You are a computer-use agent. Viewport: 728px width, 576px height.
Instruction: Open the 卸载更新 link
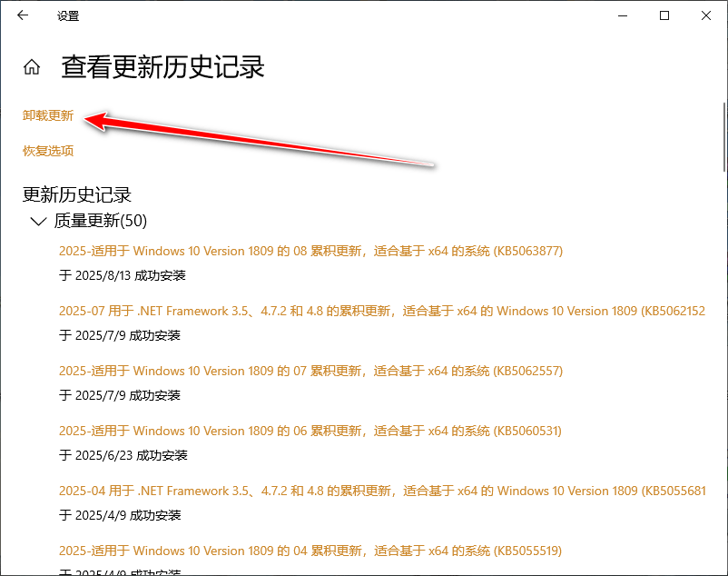tap(48, 116)
